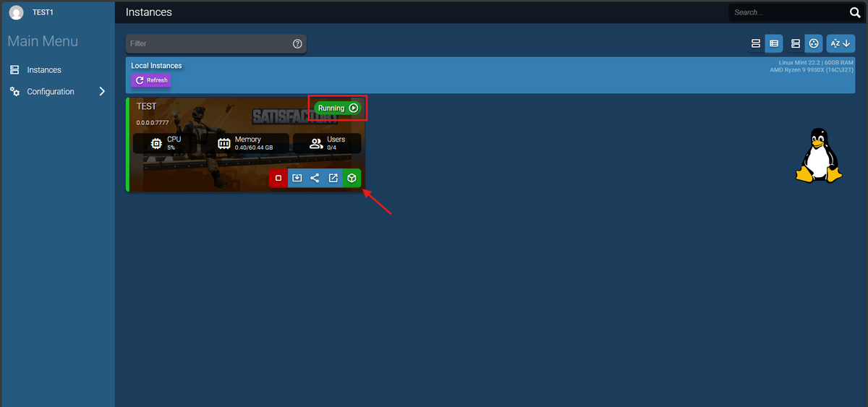Toggle the A-Z sort order button
This screenshot has width=868, height=407.
(840, 44)
